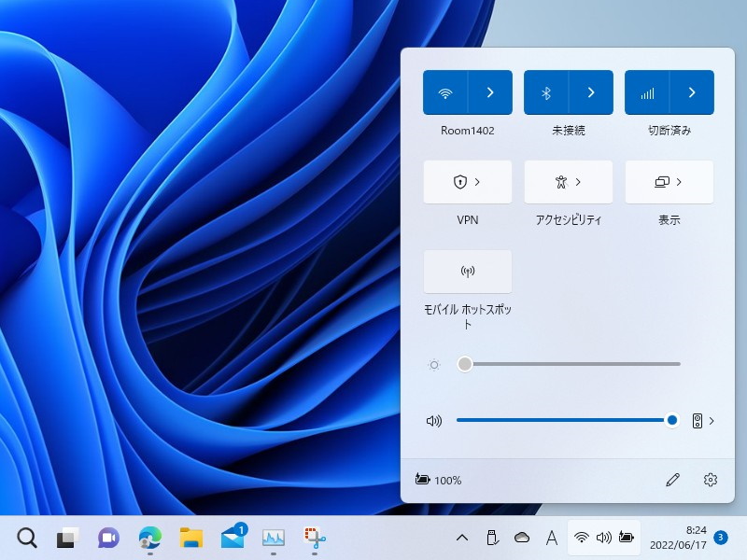Toggle the cellular signal button
The width and height of the screenshot is (747, 560).
click(x=647, y=92)
